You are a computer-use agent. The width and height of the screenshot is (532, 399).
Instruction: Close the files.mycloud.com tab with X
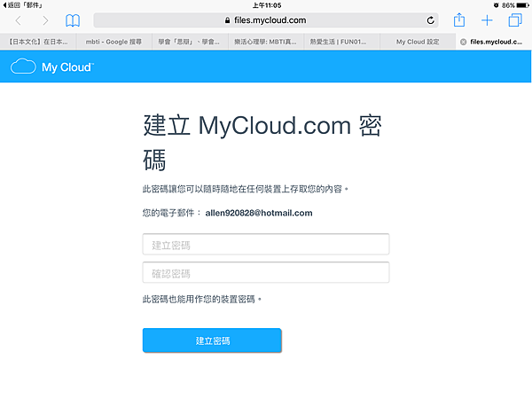[x=463, y=42]
